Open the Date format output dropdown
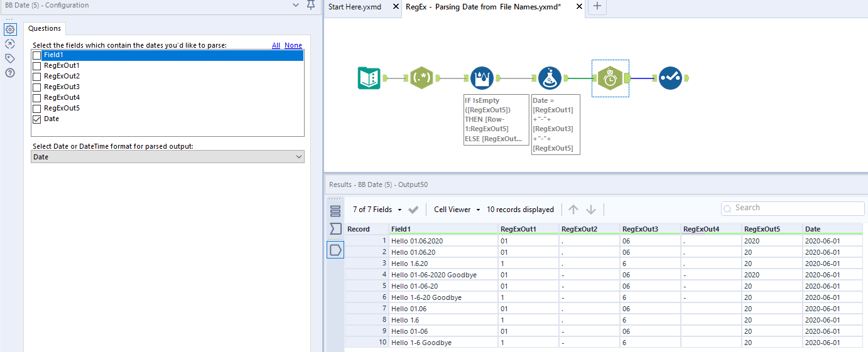This screenshot has width=868, height=352. 167,157
